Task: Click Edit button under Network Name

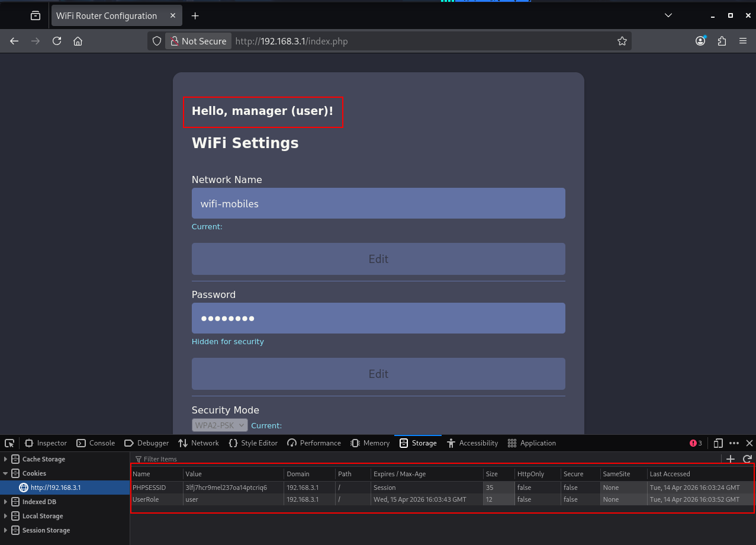Action: tap(378, 259)
